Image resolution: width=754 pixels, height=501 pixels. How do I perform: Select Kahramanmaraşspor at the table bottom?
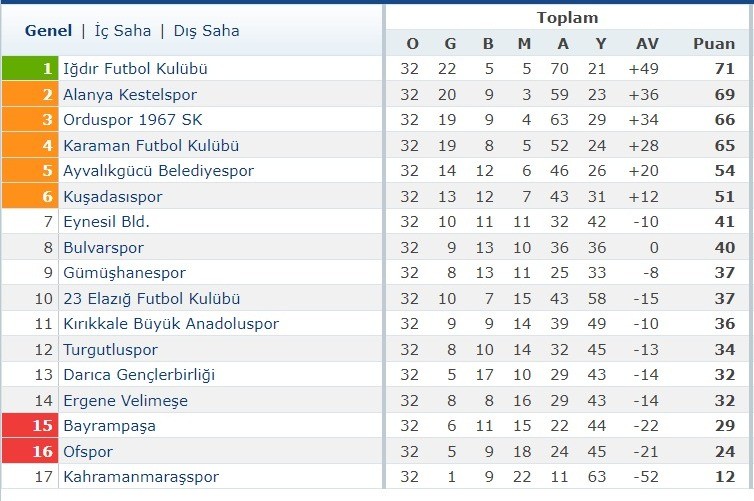click(141, 476)
